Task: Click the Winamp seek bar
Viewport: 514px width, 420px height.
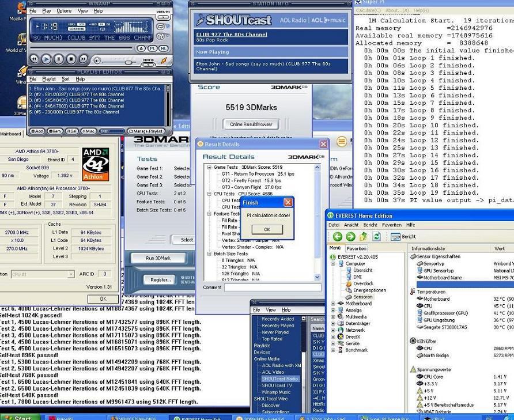Action: (81, 48)
